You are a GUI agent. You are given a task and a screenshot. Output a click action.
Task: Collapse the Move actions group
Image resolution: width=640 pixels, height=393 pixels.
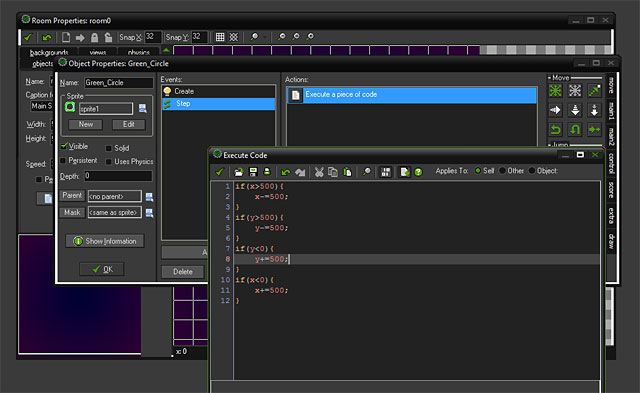(549, 78)
